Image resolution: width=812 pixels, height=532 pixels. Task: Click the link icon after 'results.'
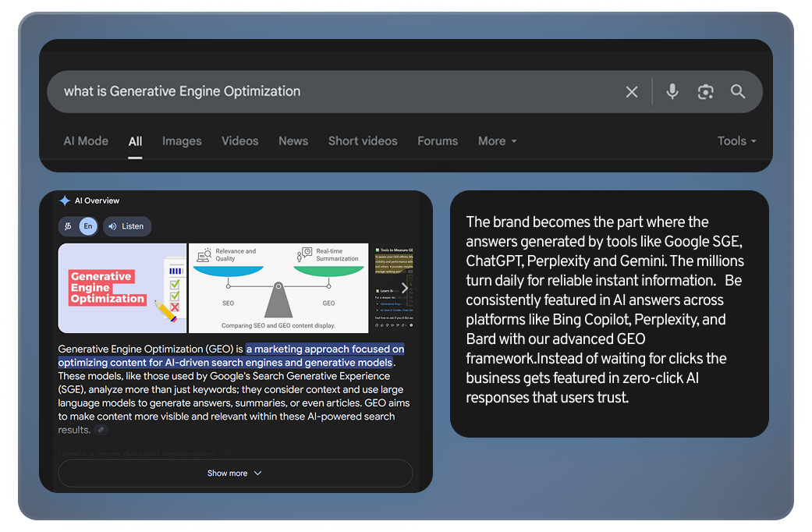tap(101, 430)
